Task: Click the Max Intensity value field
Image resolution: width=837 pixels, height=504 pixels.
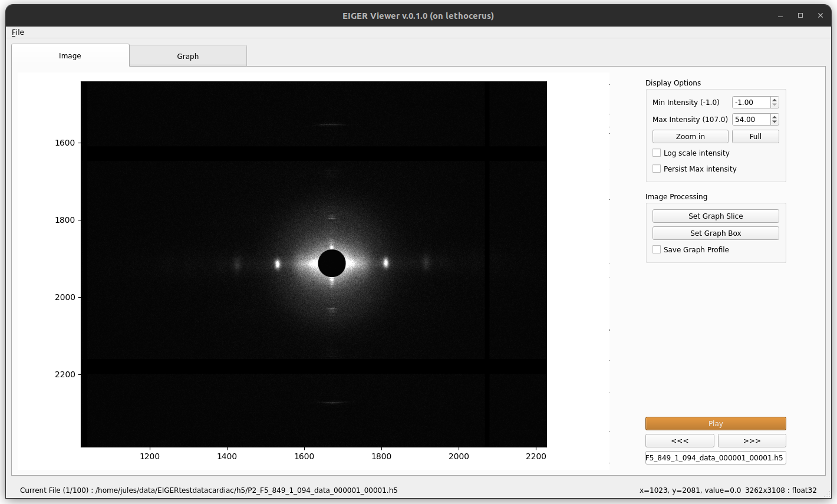Action: [x=751, y=119]
